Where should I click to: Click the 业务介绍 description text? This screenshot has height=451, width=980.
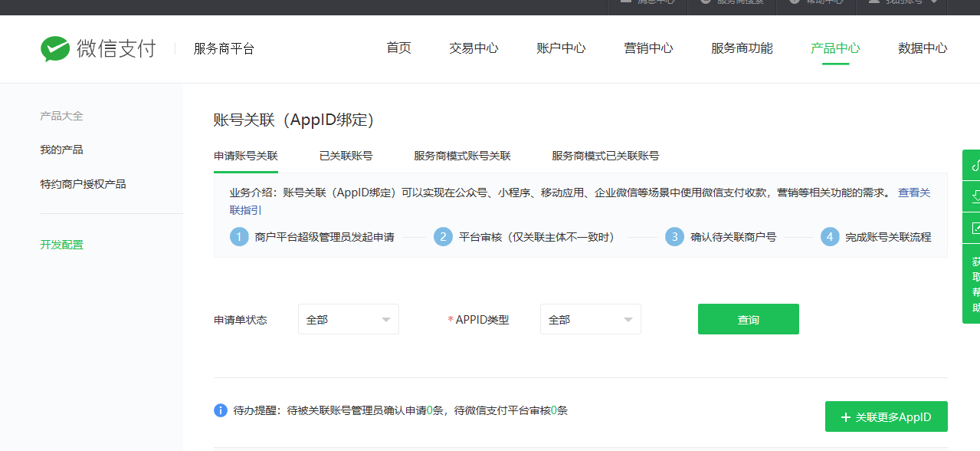561,193
